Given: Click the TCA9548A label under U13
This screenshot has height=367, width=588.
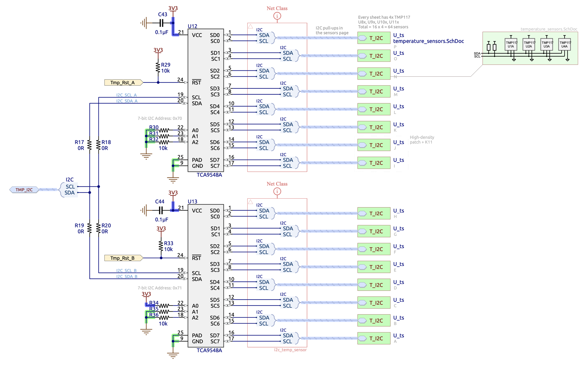Looking at the screenshot, I should (209, 351).
